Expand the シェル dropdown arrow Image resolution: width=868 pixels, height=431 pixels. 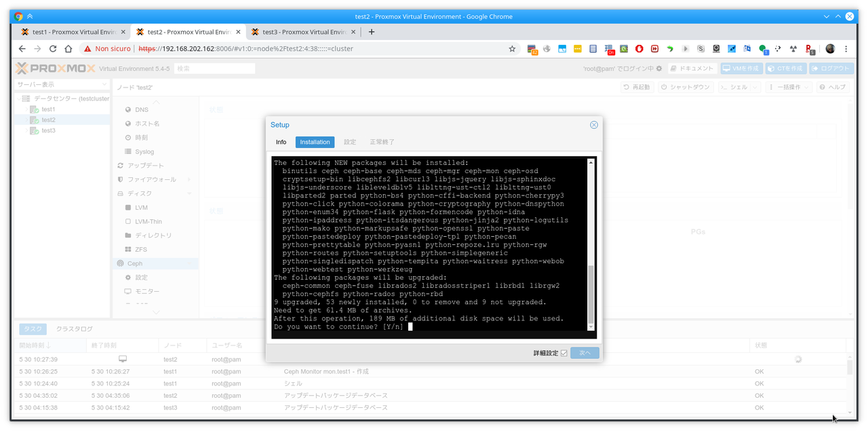[x=756, y=88]
